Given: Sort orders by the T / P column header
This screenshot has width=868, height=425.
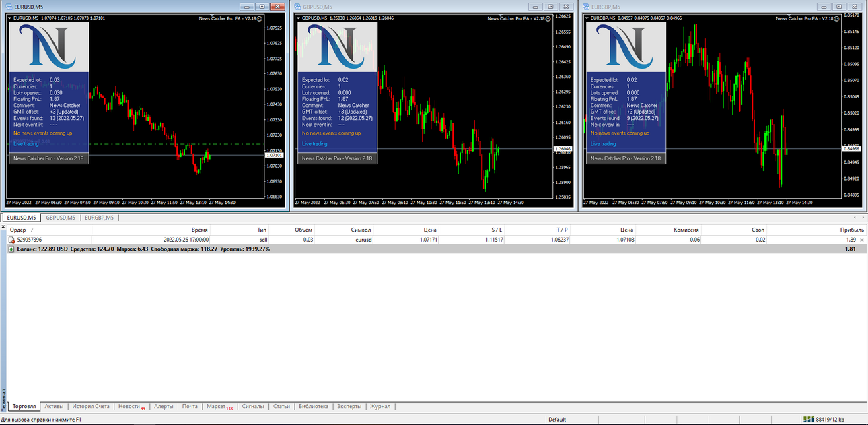Looking at the screenshot, I should [538, 230].
